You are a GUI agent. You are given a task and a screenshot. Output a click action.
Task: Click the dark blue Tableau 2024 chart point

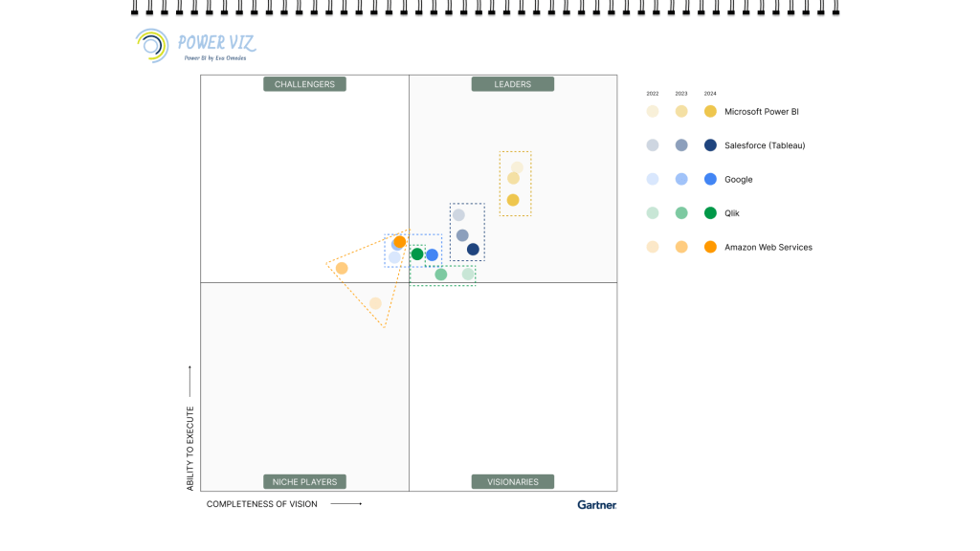(x=473, y=250)
